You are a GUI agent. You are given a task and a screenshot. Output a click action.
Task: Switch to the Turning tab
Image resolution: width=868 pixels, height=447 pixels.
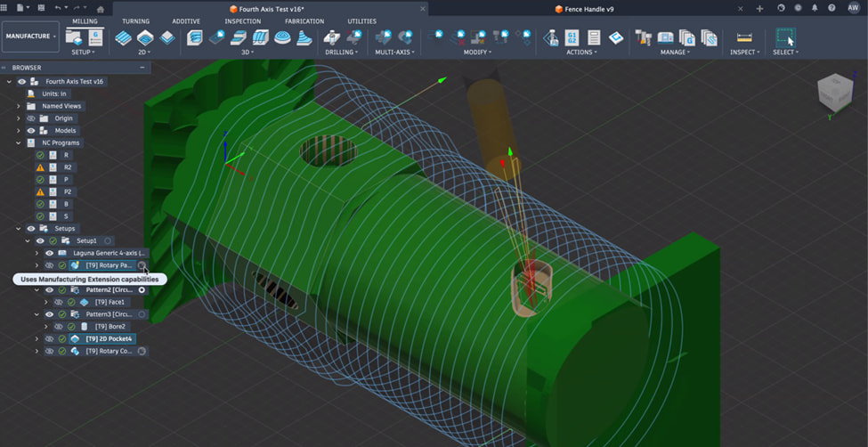coord(135,20)
